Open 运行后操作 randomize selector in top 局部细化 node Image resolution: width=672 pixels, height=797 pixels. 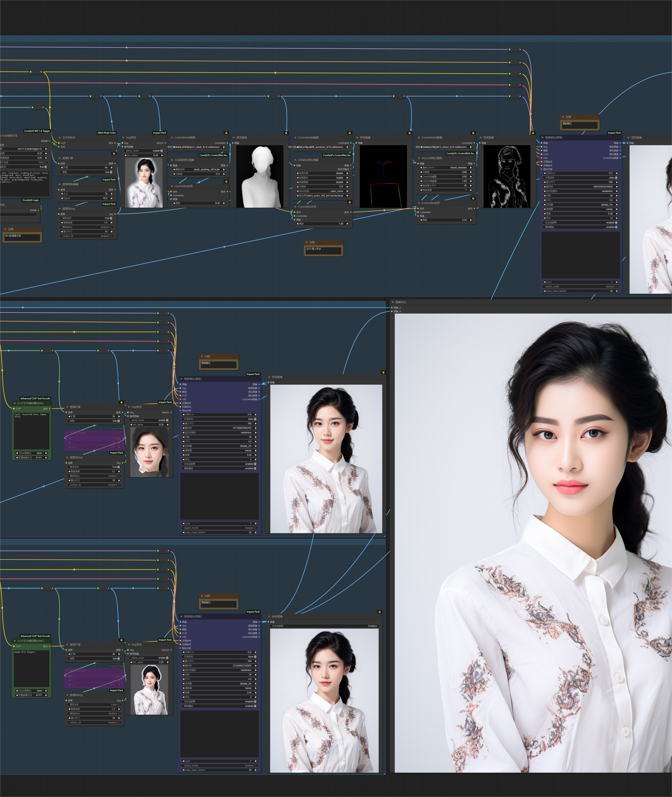(x=581, y=191)
